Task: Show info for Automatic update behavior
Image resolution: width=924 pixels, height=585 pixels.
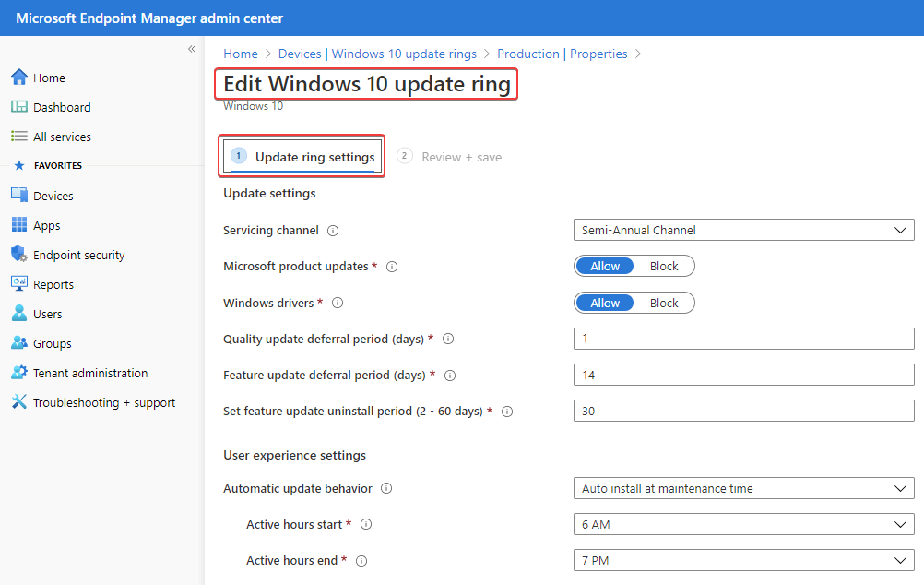Action: [386, 488]
